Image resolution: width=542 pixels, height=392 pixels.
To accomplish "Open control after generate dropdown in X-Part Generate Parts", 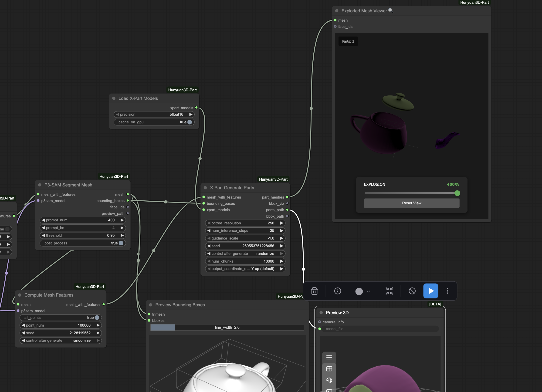I will [x=245, y=254].
